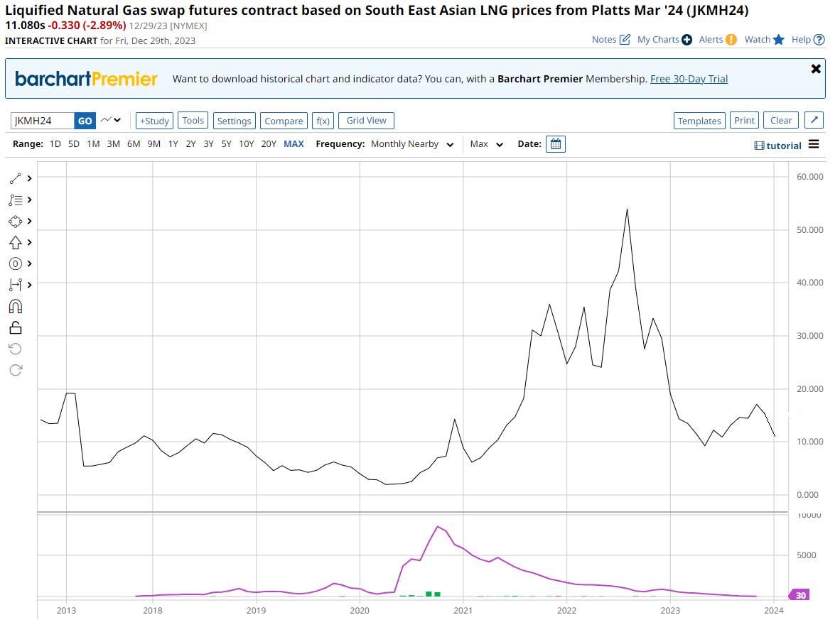The height and width of the screenshot is (632, 840).
Task: Expand the Max period dropdown
Action: [487, 144]
